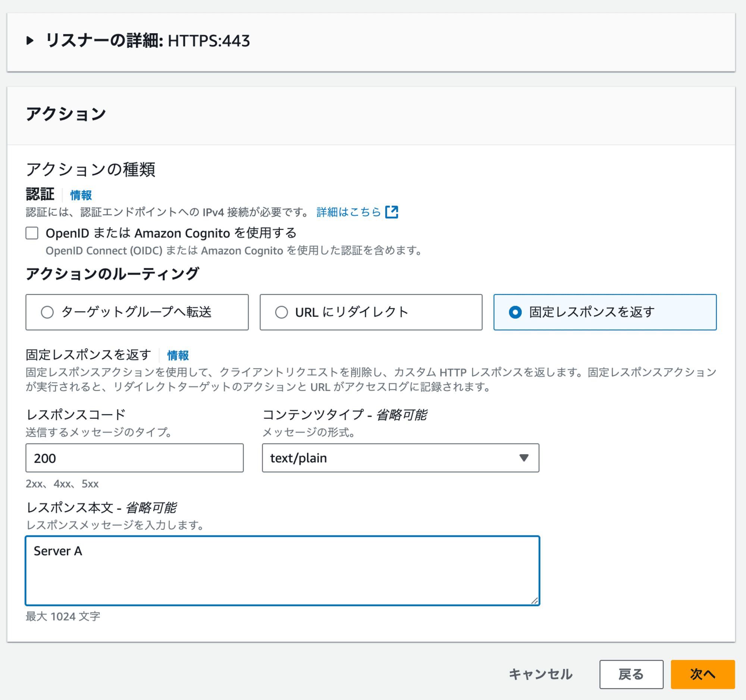The width and height of the screenshot is (746, 700).
Task: Select ターゲットグループへ転送 radio option
Action: 47,312
